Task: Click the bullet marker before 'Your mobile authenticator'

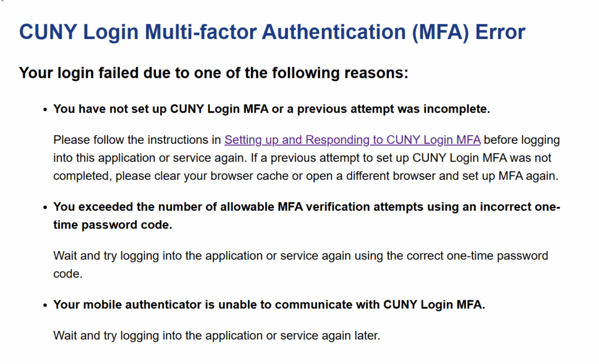Action: click(x=45, y=306)
